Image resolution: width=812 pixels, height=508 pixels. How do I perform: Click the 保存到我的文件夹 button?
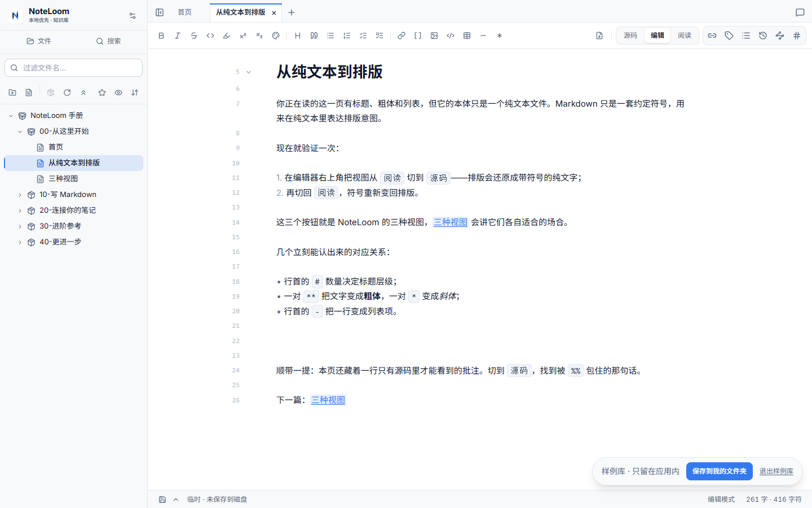pos(720,471)
